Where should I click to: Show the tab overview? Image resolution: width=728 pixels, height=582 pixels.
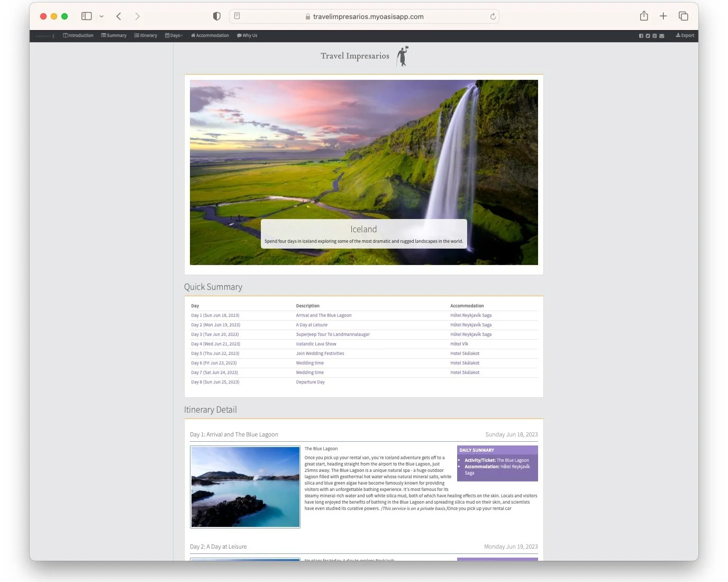684,16
